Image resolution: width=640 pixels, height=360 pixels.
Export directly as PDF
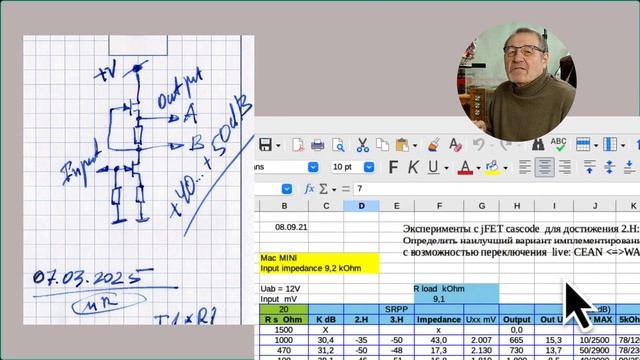click(x=298, y=145)
